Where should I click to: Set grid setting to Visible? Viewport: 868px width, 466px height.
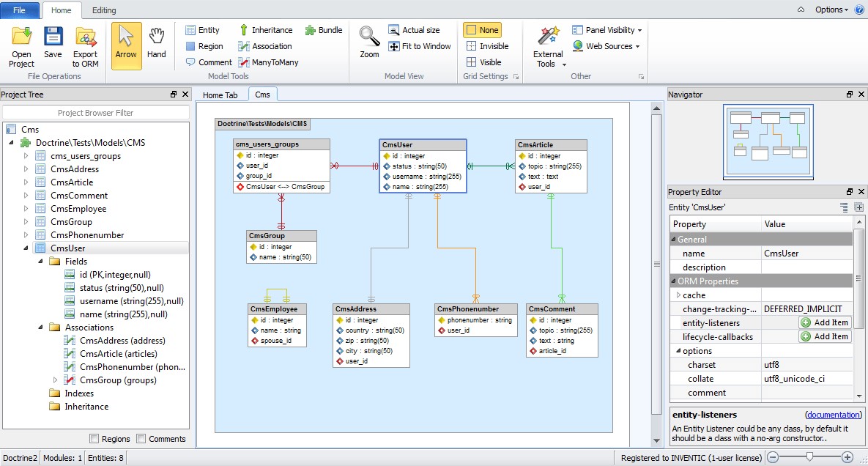[x=483, y=62]
